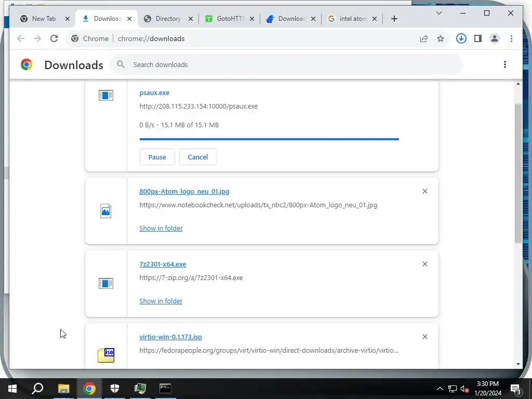This screenshot has height=399, width=532.
Task: Switch to the New Tab tab
Action: (x=45, y=19)
